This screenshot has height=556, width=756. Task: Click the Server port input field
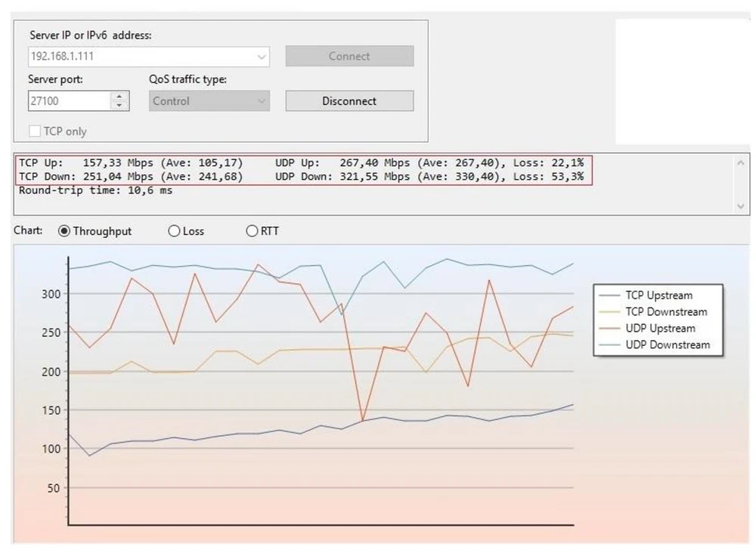click(x=70, y=101)
